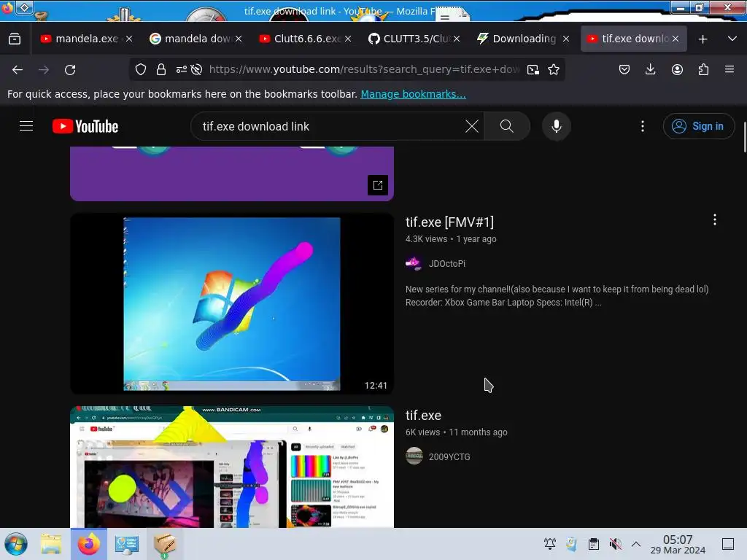Screen dimensions: 747x560
Task: Open the tracking protection shield
Action: click(x=141, y=69)
